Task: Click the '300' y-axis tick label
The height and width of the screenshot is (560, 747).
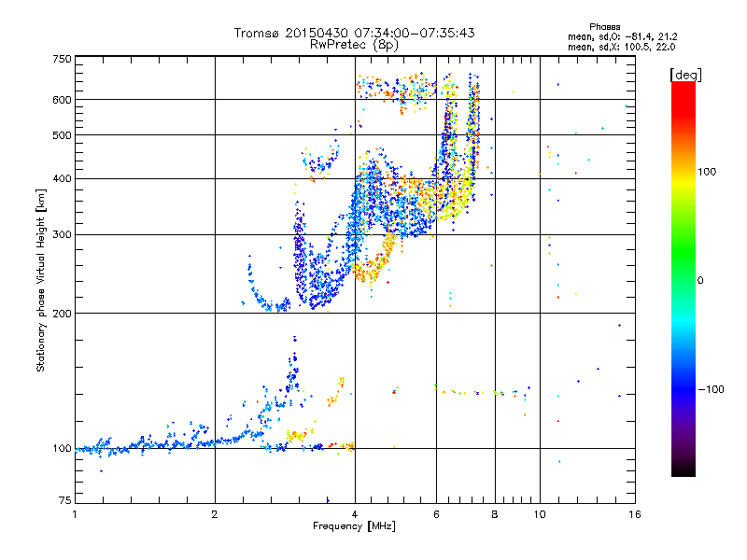Action: (62, 235)
